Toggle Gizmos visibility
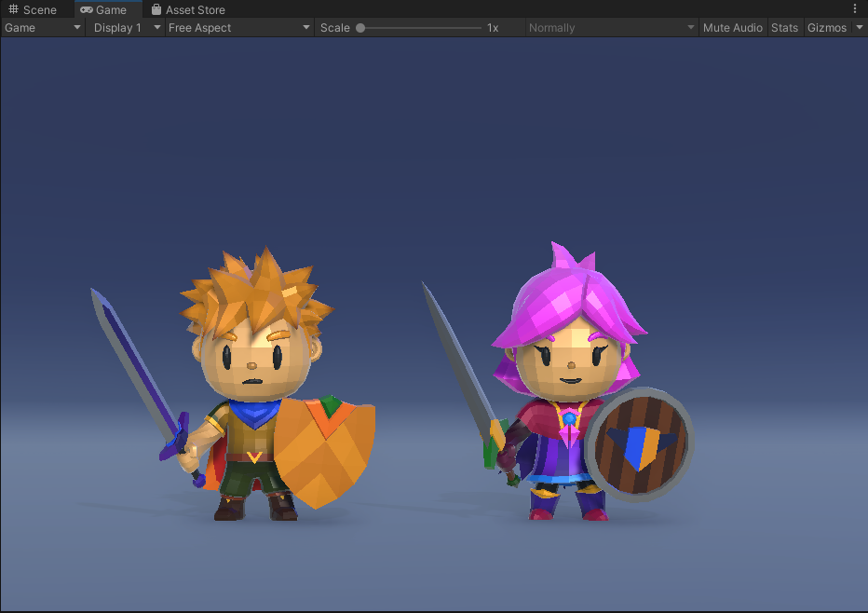The width and height of the screenshot is (868, 613). 826,28
